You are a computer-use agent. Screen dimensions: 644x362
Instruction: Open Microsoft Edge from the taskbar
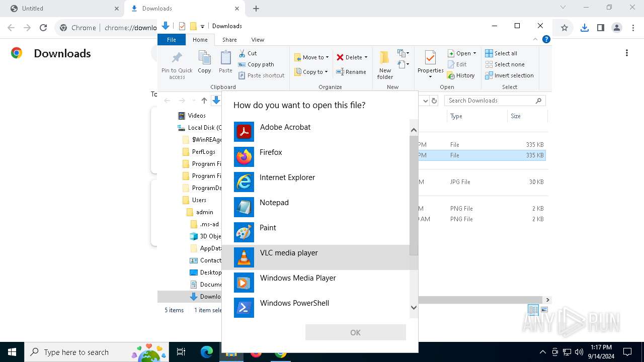click(x=207, y=352)
